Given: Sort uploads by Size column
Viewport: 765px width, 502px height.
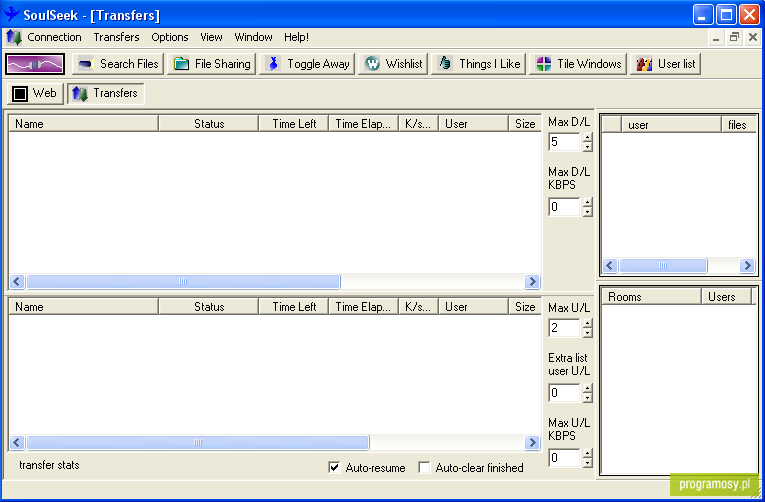Looking at the screenshot, I should click(525, 307).
